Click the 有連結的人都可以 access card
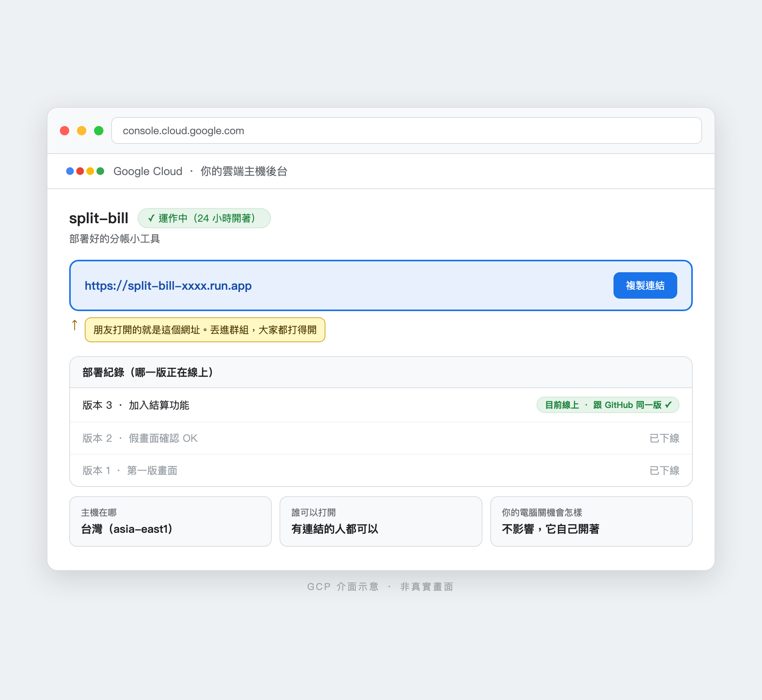762x700 pixels. click(x=381, y=521)
